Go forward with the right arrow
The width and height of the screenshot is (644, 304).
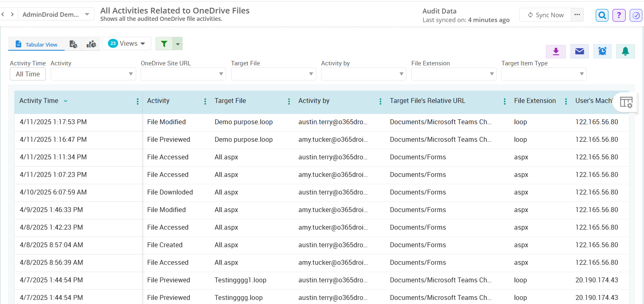[12, 14]
